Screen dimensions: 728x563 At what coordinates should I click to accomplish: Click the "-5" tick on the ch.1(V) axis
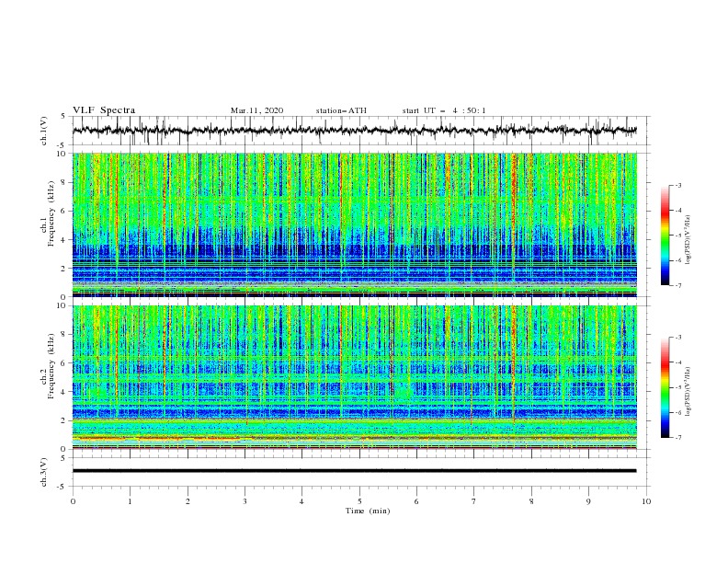(x=63, y=145)
